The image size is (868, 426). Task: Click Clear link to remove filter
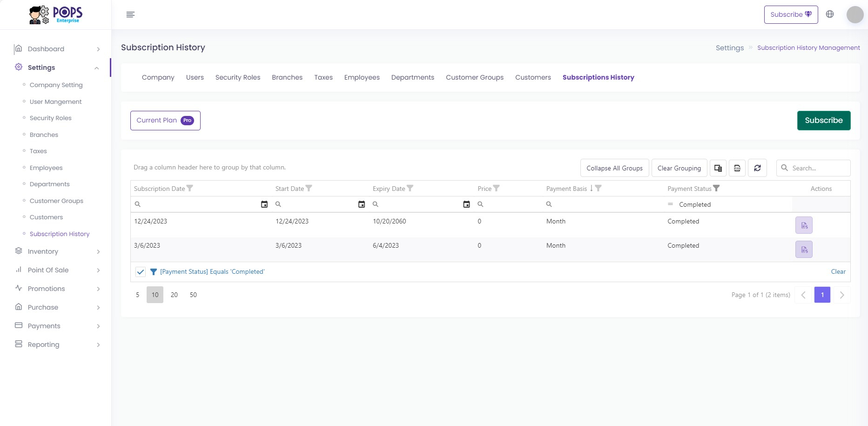coord(838,272)
